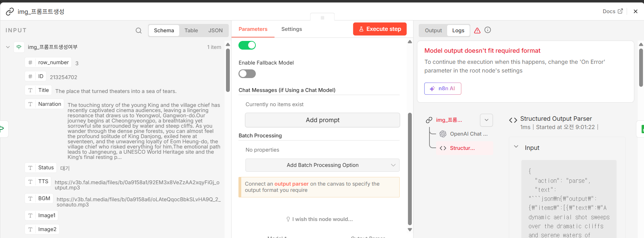Click the red warning triangle icon

pos(477,31)
